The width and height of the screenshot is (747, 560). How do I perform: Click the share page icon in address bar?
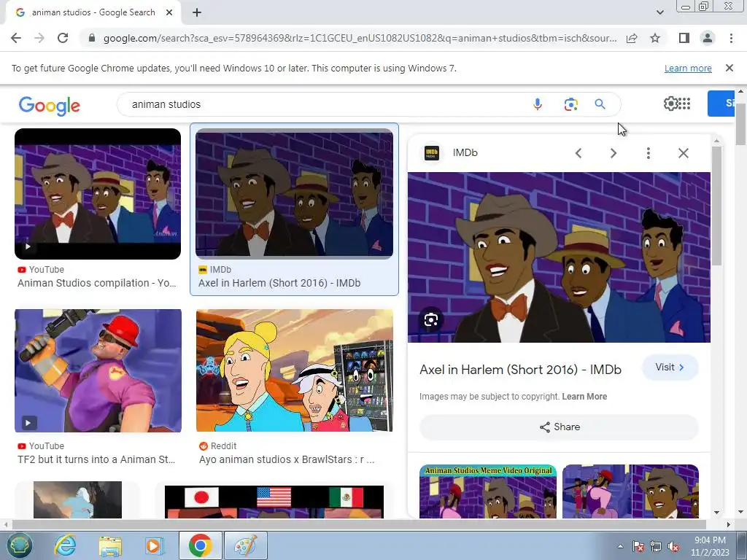pyautogui.click(x=632, y=38)
